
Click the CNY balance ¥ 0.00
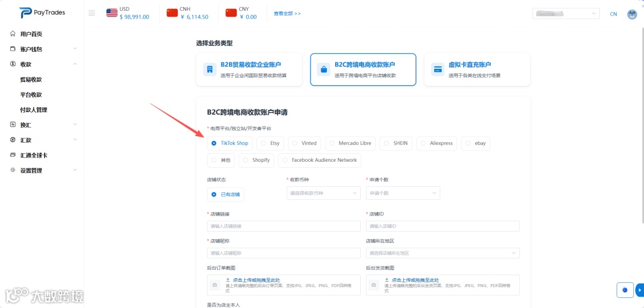coord(248,17)
